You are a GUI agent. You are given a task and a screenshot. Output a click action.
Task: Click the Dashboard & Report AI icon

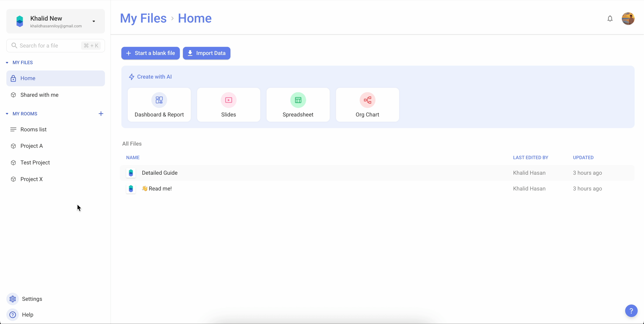[159, 100]
